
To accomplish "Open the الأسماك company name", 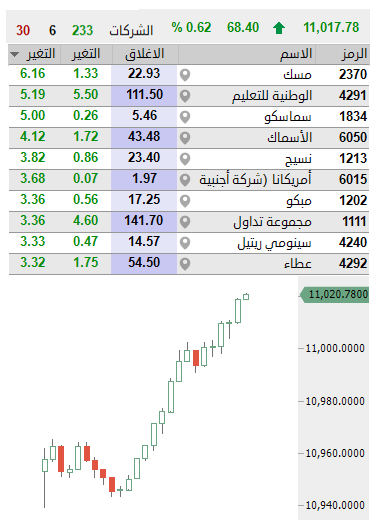I will coord(290,137).
